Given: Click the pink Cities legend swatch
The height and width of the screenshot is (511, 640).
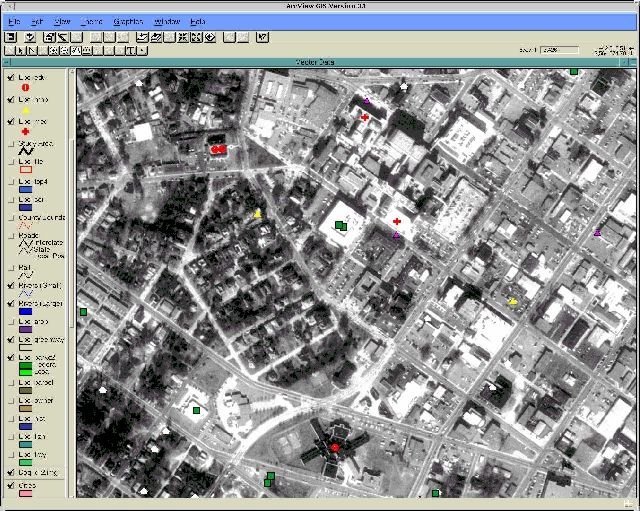Looking at the screenshot, I should tap(25, 493).
